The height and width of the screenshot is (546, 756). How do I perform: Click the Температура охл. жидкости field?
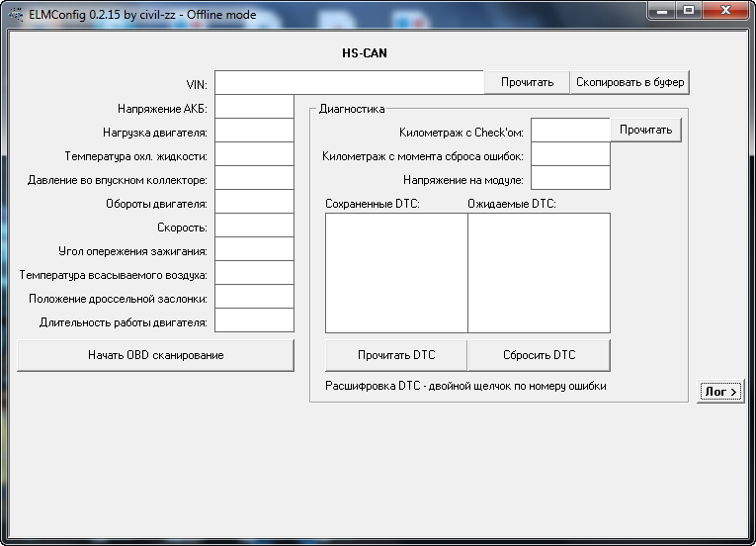click(255, 154)
